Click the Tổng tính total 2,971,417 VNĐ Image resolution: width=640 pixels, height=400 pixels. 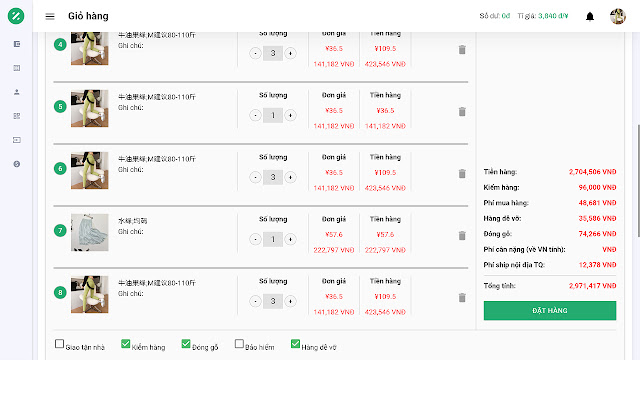pyautogui.click(x=593, y=286)
